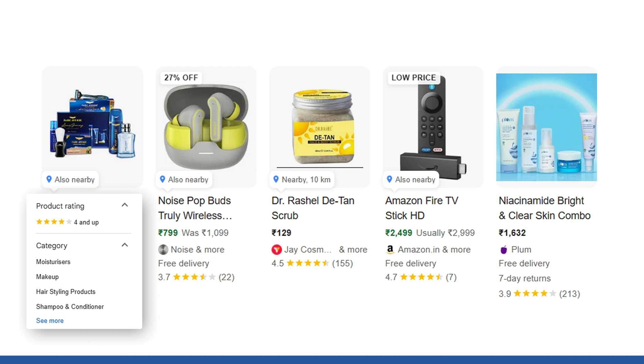
Task: Click the location pin on Noise earbuds card
Action: [x=163, y=180]
